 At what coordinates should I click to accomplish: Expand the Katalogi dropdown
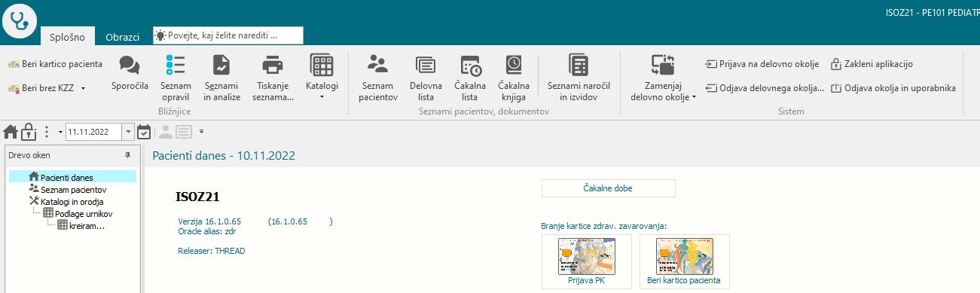click(x=322, y=78)
